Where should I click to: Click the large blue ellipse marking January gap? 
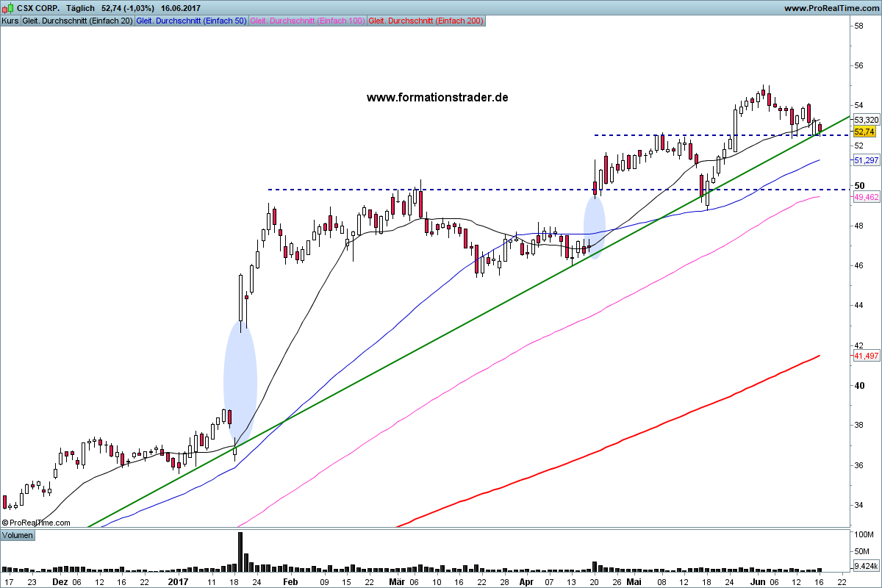(240, 381)
